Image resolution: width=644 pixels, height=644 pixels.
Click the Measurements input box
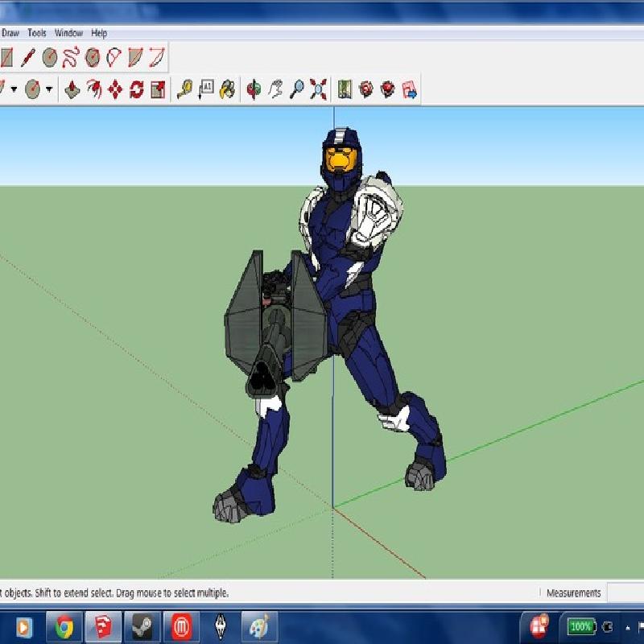[x=625, y=592]
